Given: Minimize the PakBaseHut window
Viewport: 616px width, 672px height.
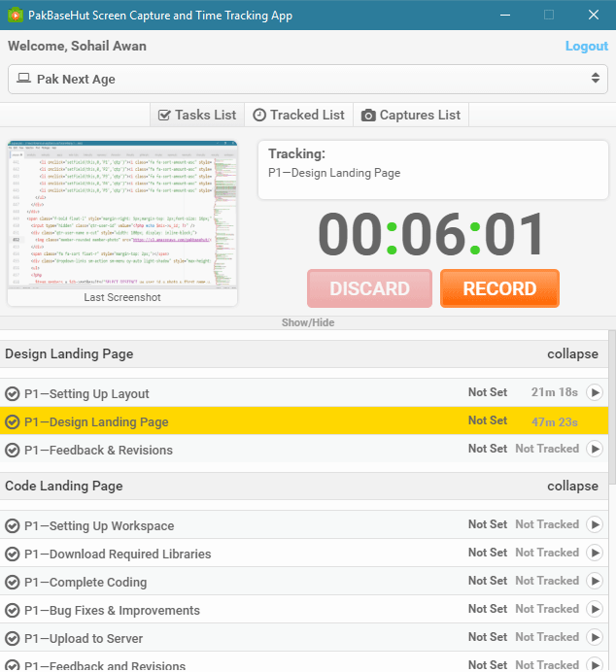Looking at the screenshot, I should tap(505, 15).
